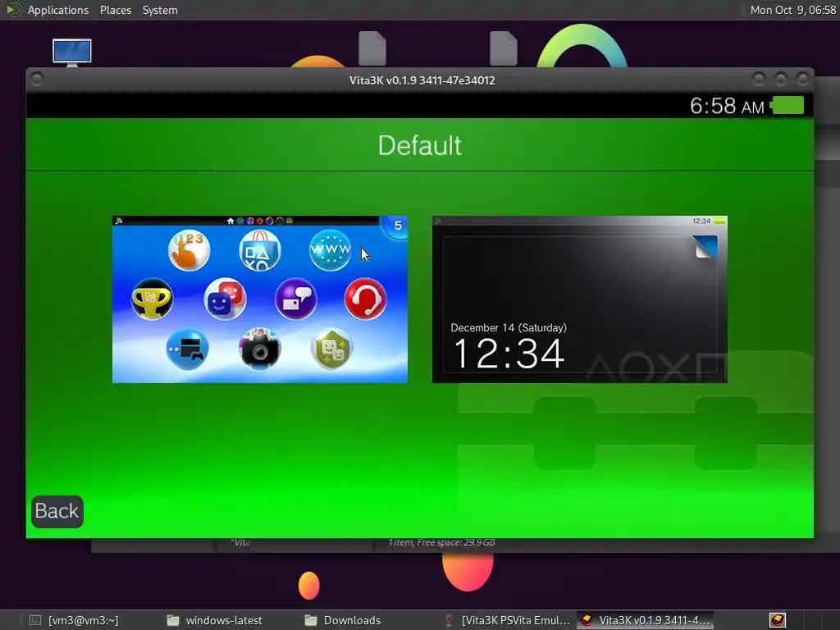Click the Back button
The width and height of the screenshot is (840, 630).
(57, 511)
